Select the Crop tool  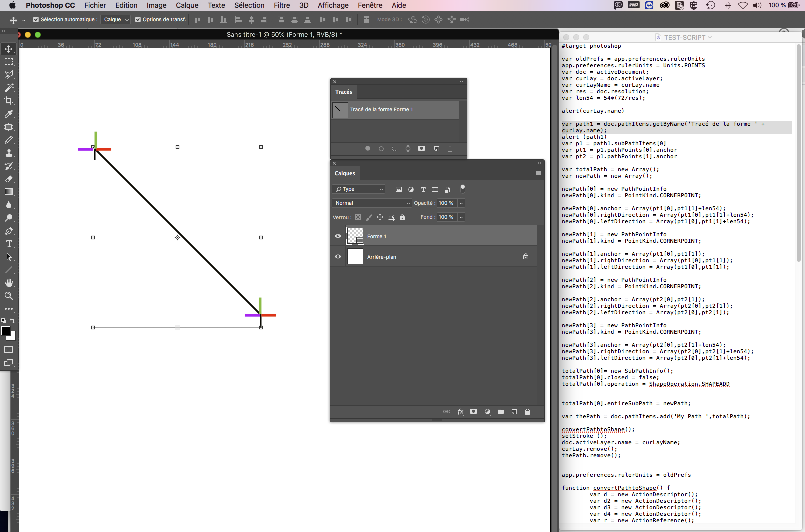[9, 101]
